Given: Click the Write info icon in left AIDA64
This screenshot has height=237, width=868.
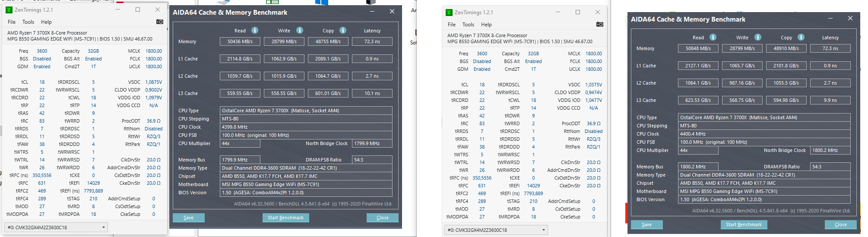Looking at the screenshot, I should [299, 30].
